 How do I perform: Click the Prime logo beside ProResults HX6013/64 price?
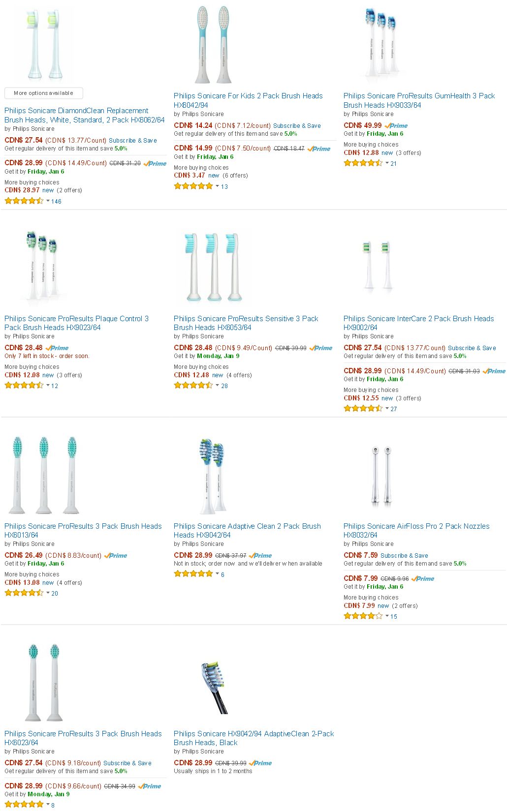(116, 555)
